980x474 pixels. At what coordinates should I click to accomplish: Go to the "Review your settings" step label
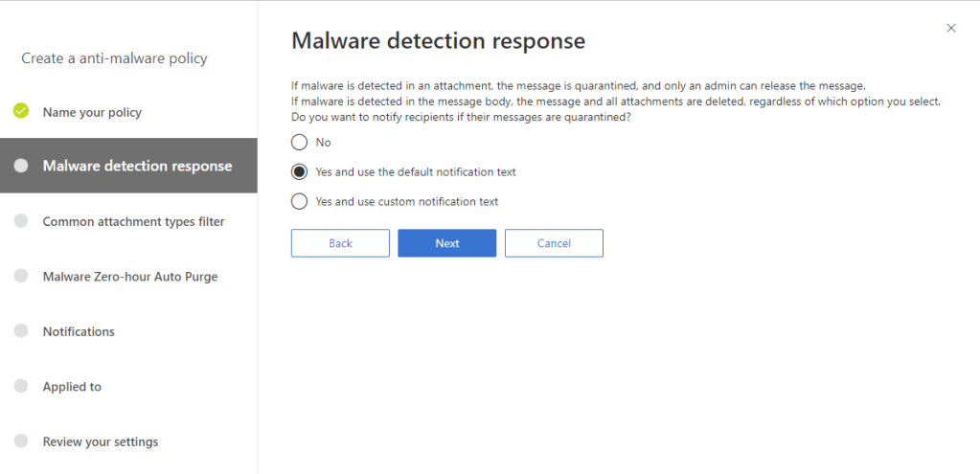click(101, 441)
